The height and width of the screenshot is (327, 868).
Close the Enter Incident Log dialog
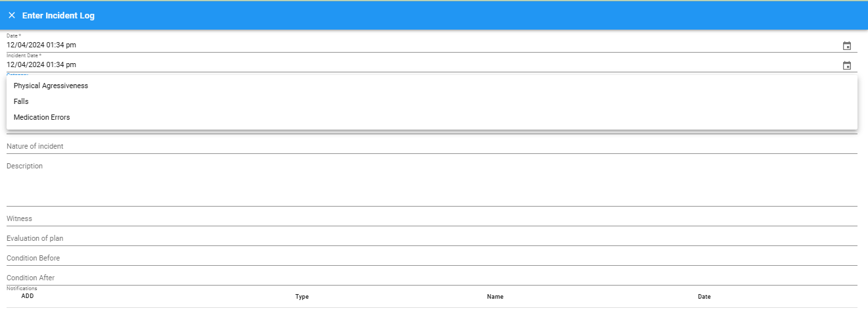click(12, 15)
